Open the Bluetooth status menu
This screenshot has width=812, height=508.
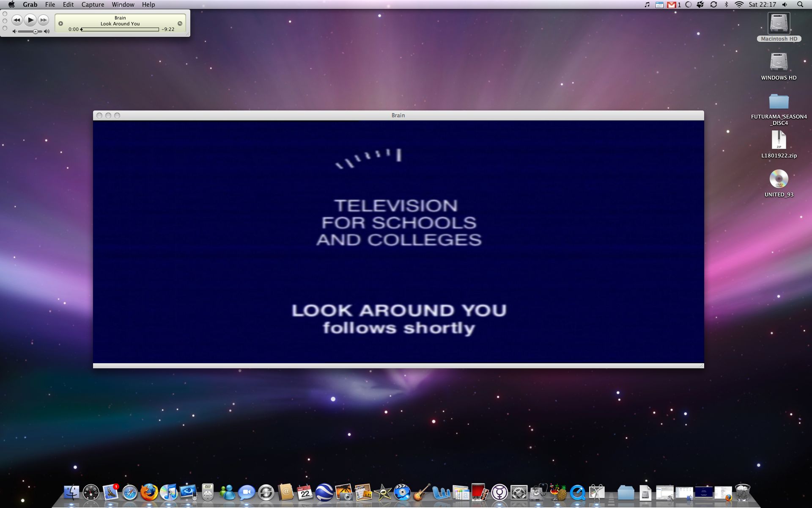click(x=726, y=5)
